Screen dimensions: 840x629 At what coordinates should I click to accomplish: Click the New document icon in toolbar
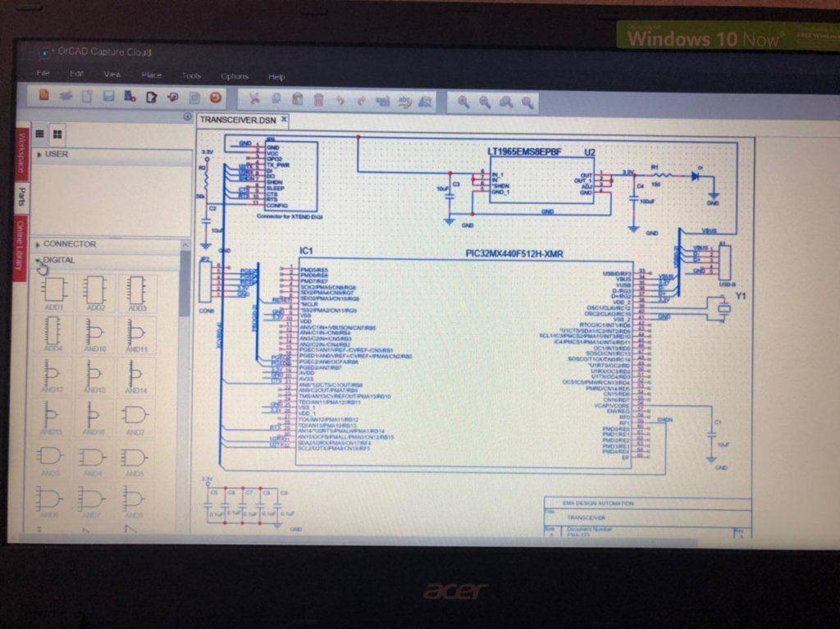44,96
